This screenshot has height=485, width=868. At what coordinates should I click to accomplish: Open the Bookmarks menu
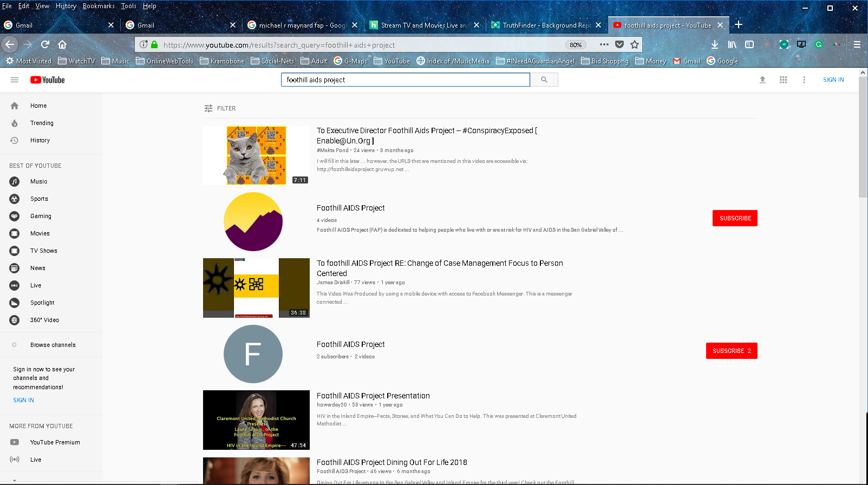tap(99, 6)
